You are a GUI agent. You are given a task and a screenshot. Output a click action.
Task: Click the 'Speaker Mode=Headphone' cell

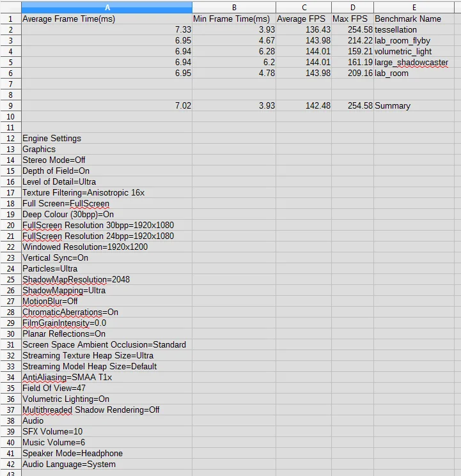point(107,453)
